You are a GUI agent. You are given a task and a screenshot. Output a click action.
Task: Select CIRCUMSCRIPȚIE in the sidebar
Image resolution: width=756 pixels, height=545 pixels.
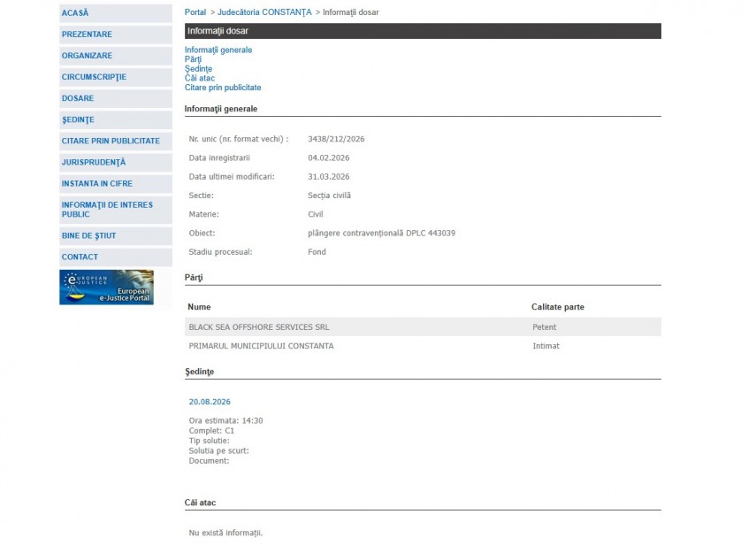[94, 77]
